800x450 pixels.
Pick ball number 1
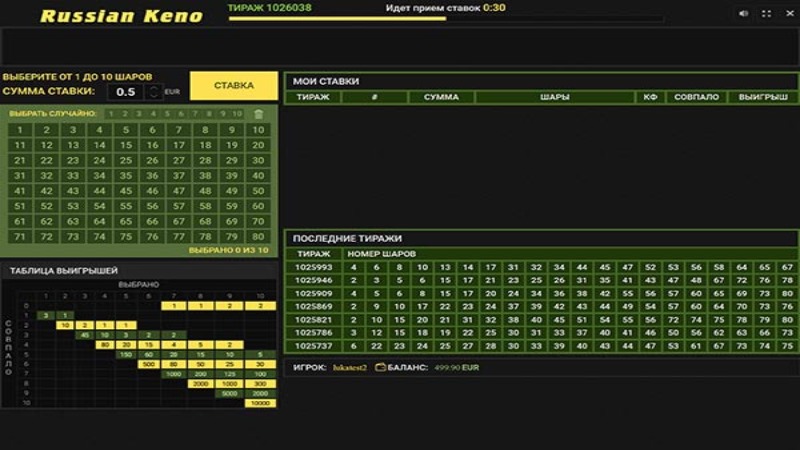tap(20, 130)
